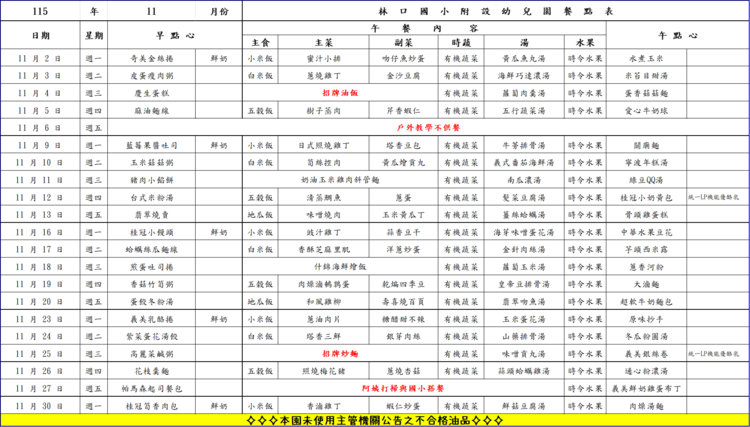
Task: Select main dish 日式照燒雞丁
Action: click(324, 145)
